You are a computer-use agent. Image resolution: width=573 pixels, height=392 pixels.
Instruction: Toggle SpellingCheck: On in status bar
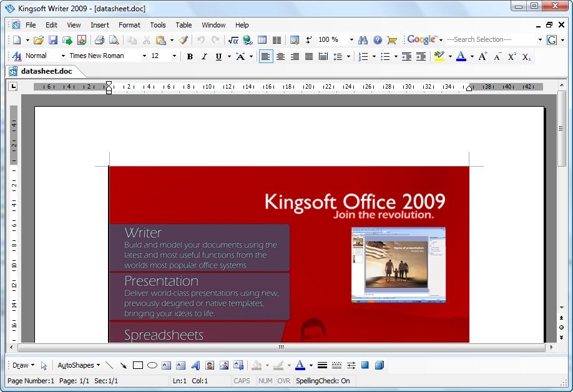click(323, 381)
